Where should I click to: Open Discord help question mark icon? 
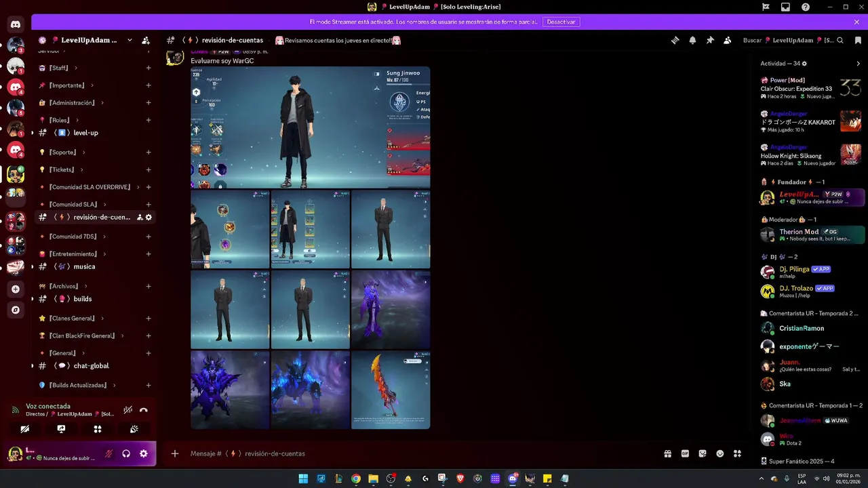point(806,7)
